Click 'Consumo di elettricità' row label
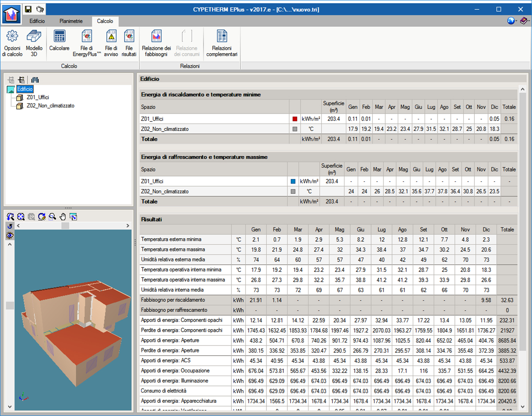 coord(163,391)
